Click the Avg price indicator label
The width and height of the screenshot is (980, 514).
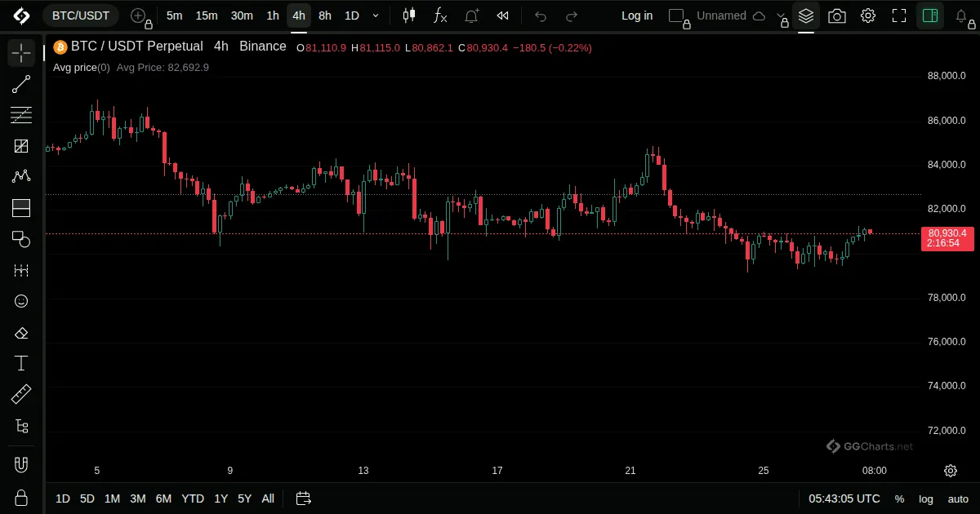pos(81,67)
